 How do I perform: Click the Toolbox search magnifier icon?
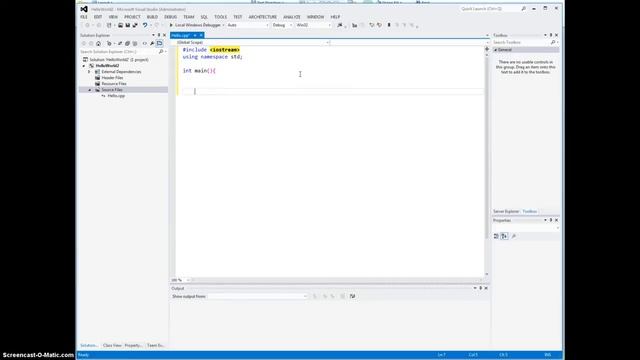point(553,42)
